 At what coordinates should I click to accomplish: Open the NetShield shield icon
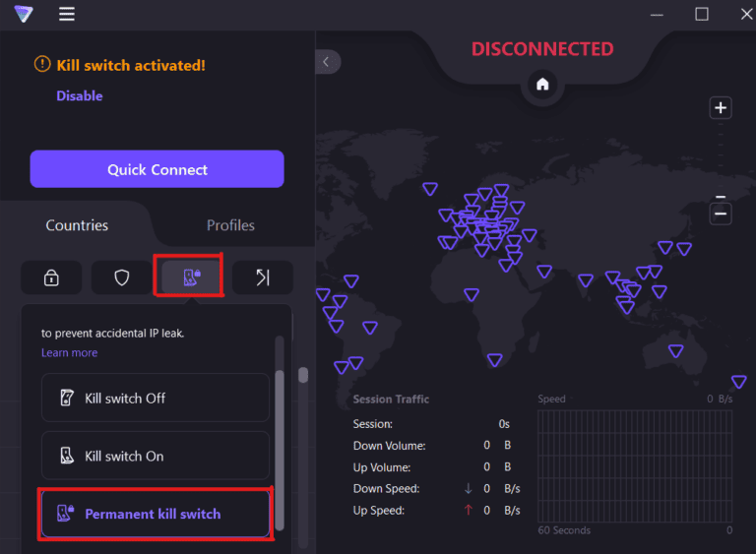[122, 277]
